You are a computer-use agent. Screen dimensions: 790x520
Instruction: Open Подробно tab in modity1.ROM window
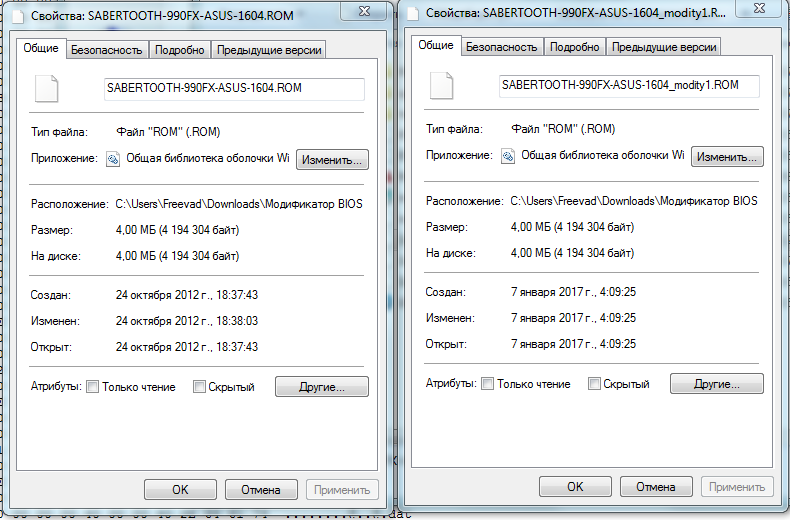574,47
